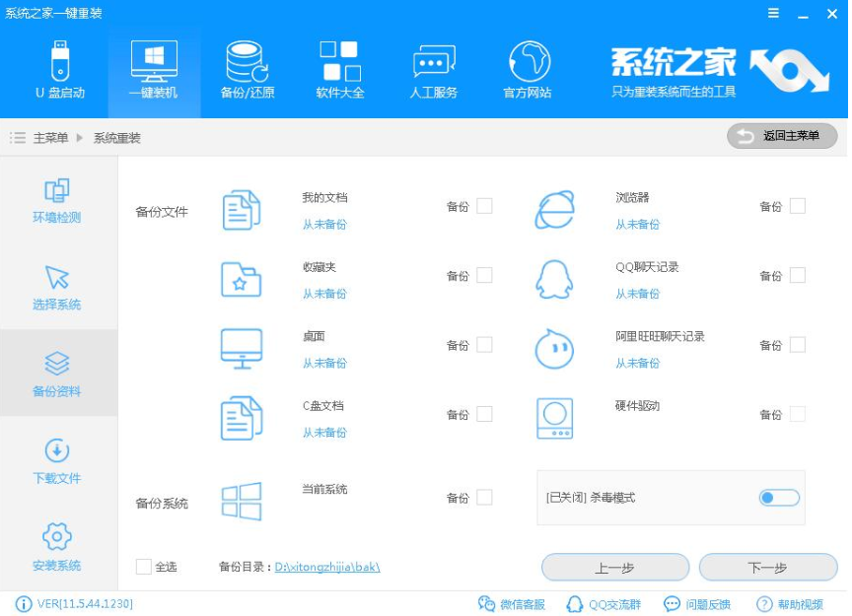852x616 pixels.
Task: Turn on 杀毒模式 antivirus mode
Action: coord(778,498)
